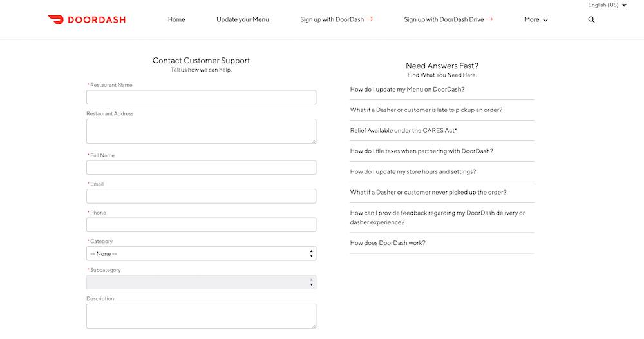Open Relief Available under CARES Act link

tap(403, 131)
